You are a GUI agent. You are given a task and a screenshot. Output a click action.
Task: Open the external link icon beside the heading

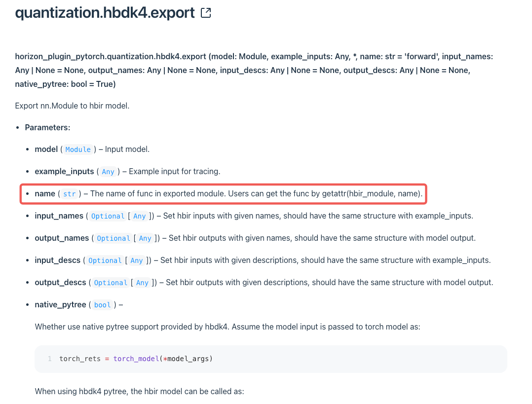tap(206, 13)
